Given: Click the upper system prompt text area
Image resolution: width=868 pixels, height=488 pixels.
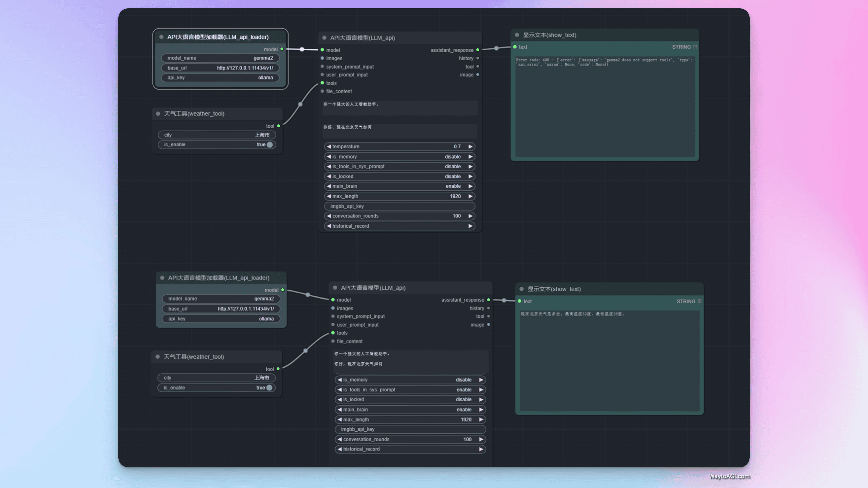Looking at the screenshot, I should pos(400,108).
